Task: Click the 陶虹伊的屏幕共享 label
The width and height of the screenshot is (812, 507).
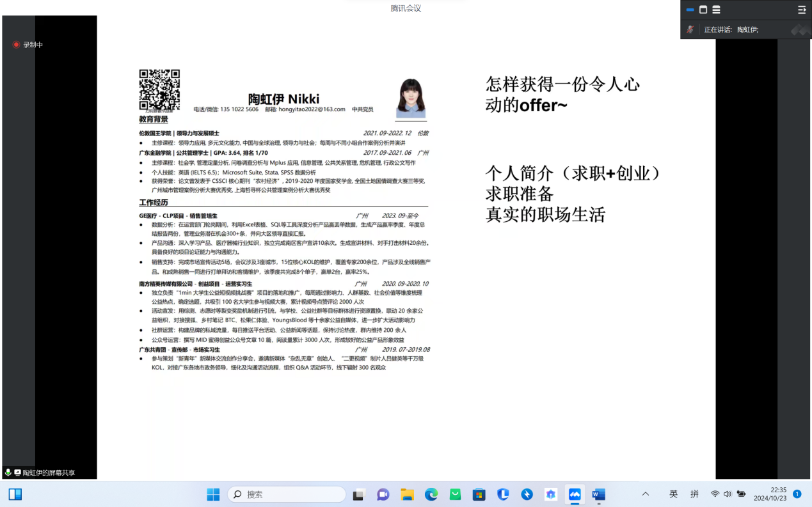Action: click(x=49, y=472)
